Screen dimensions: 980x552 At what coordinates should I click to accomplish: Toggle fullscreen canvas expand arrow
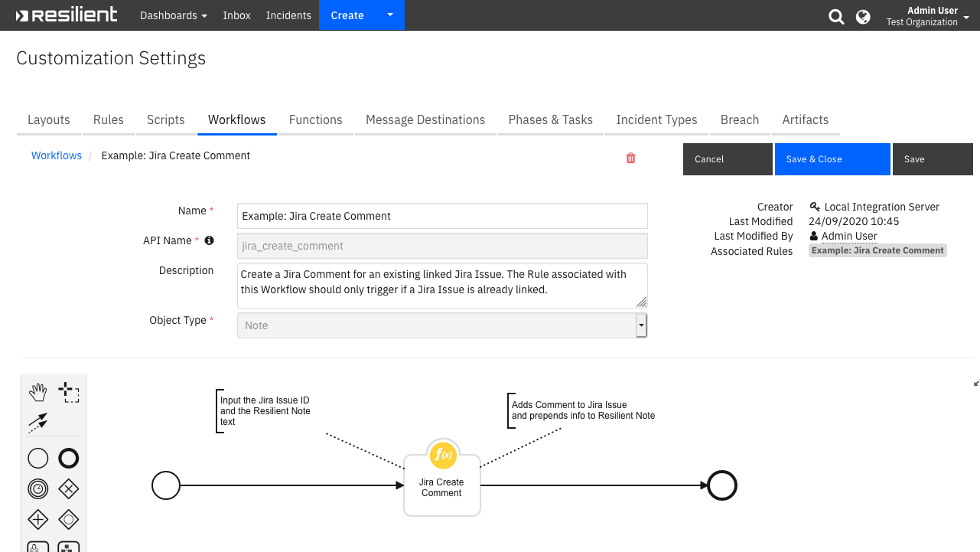click(x=976, y=383)
